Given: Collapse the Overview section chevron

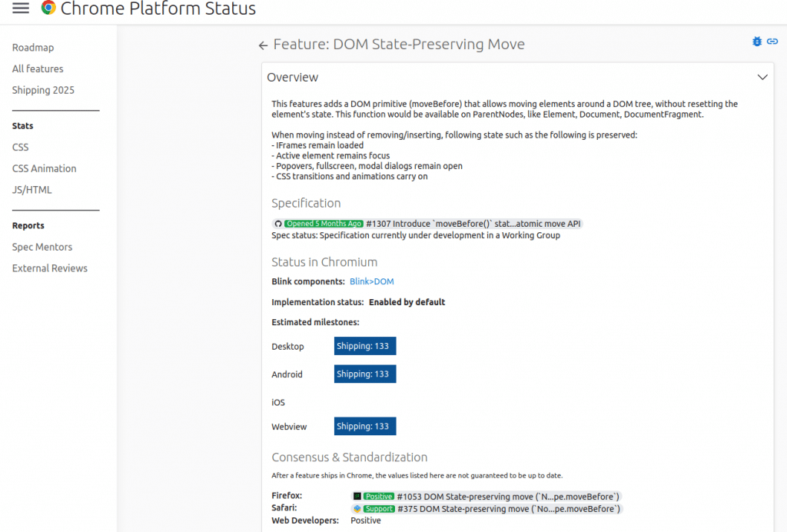Looking at the screenshot, I should point(762,78).
